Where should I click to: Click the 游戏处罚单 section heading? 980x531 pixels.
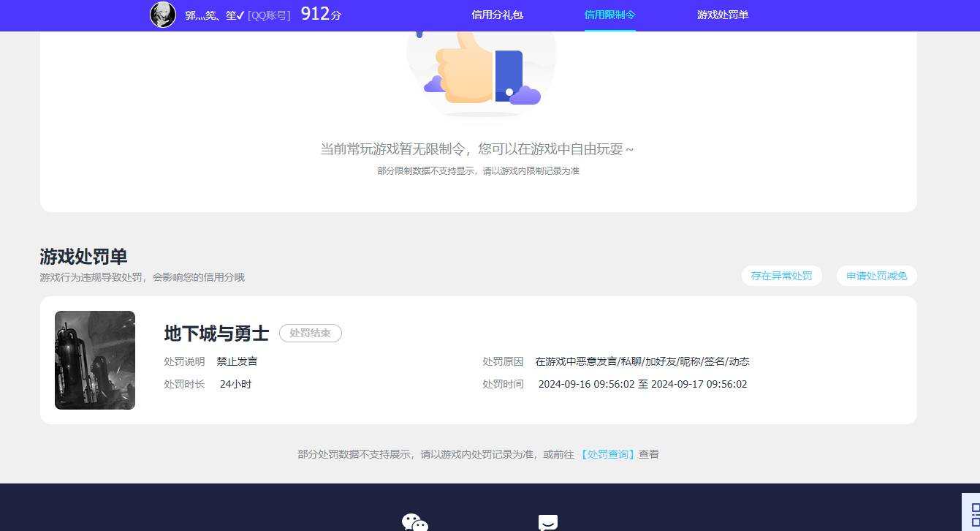tap(83, 257)
